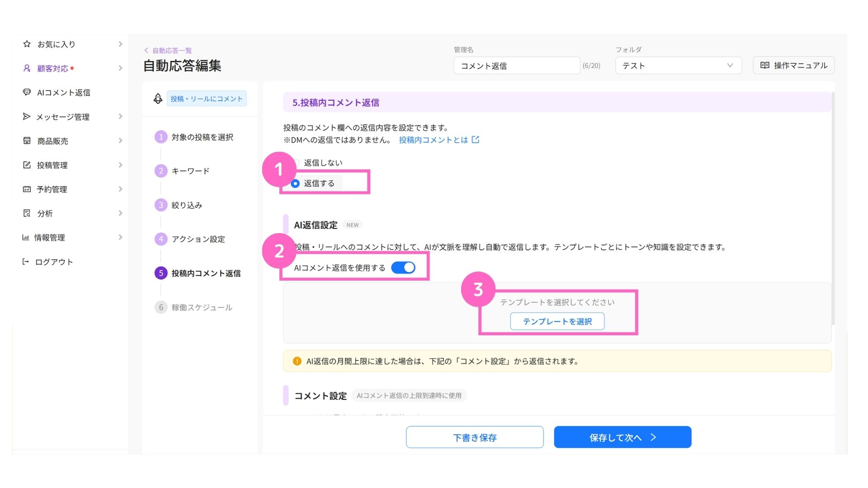Click the 予約管理 calendar icon
Viewport: 868px width, 488px height.
27,189
